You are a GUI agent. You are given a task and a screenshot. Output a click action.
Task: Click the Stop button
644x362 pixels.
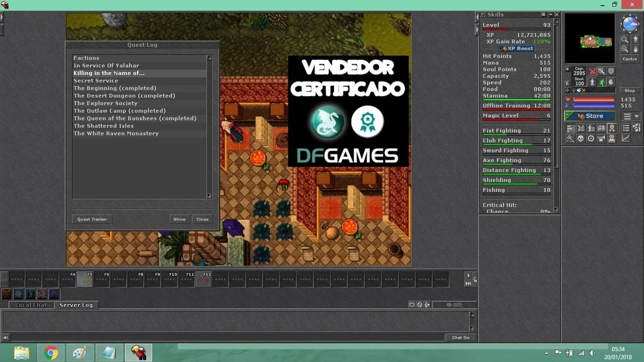click(x=630, y=90)
